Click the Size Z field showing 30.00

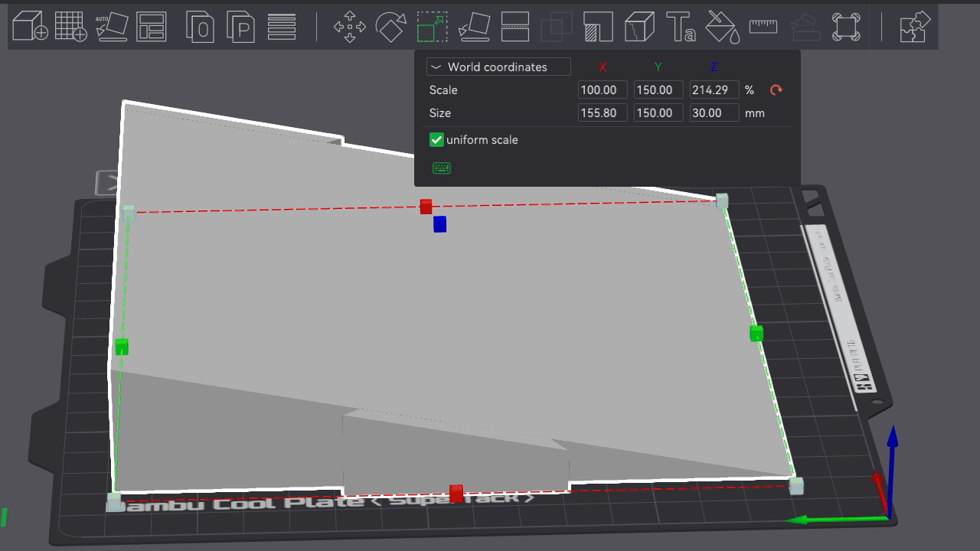tap(714, 112)
